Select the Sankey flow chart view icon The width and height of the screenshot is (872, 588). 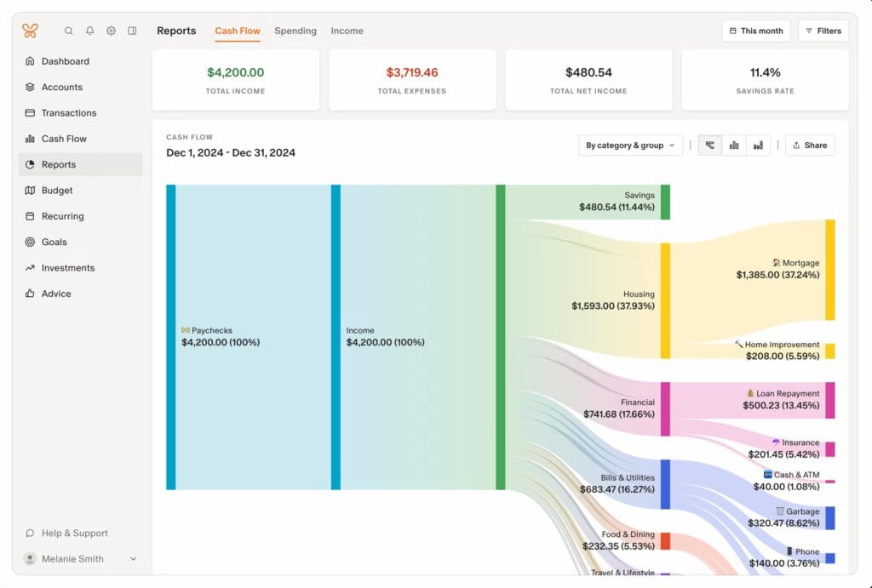709,145
